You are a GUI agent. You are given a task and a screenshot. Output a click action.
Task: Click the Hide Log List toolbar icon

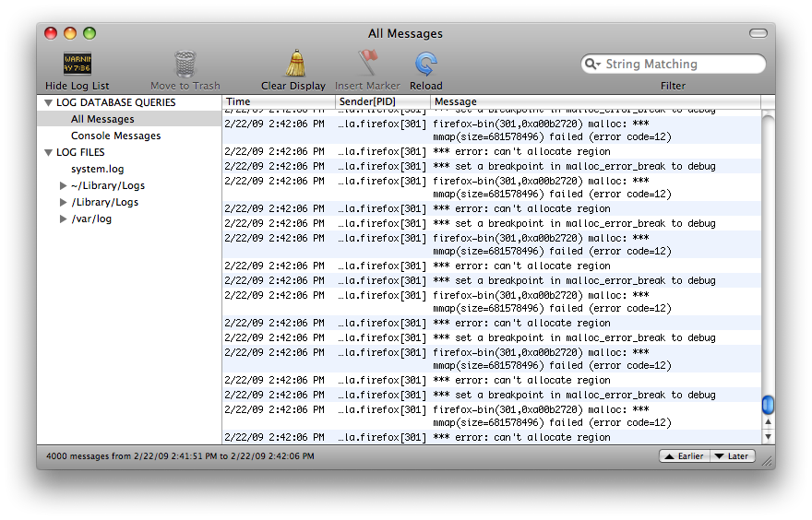[78, 64]
